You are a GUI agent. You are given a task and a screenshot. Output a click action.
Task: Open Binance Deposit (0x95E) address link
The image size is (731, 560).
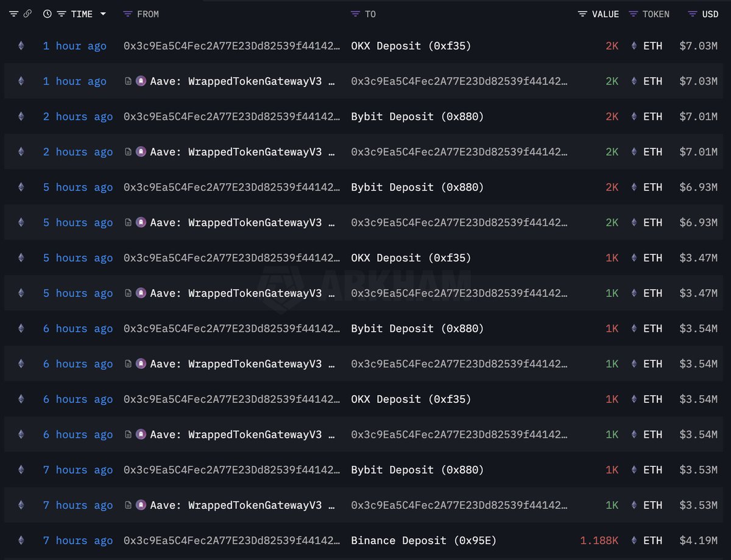[x=424, y=540]
